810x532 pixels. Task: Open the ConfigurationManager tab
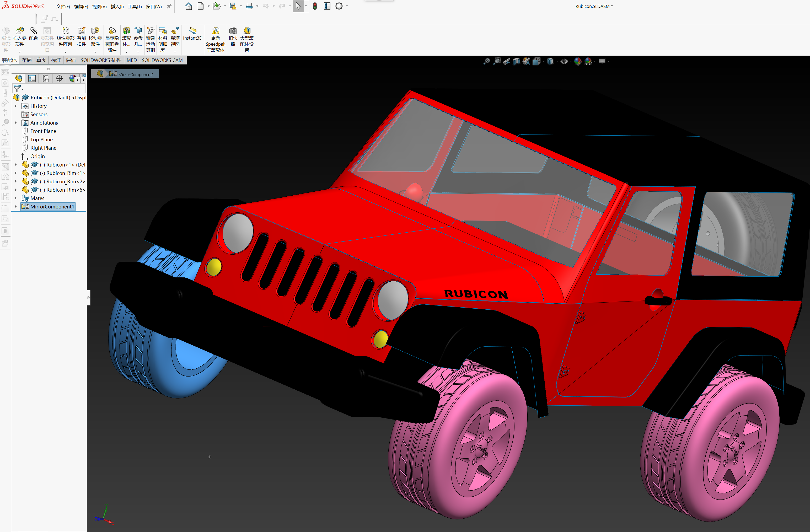point(46,79)
